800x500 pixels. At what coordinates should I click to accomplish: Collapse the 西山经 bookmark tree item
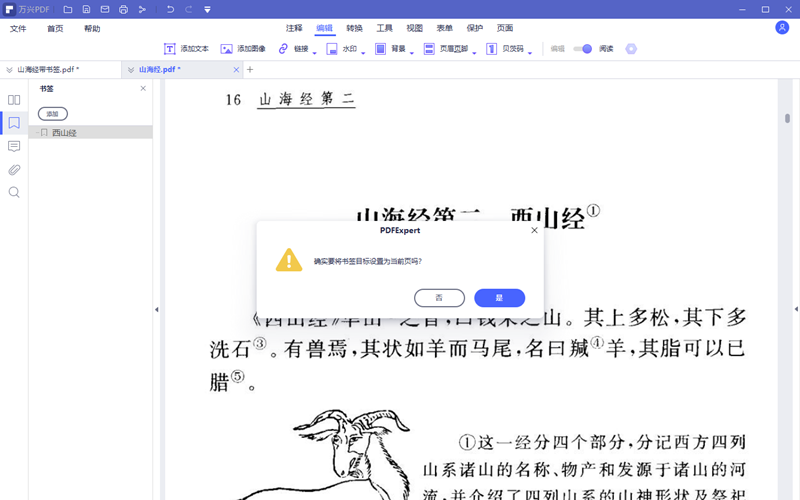[37, 133]
